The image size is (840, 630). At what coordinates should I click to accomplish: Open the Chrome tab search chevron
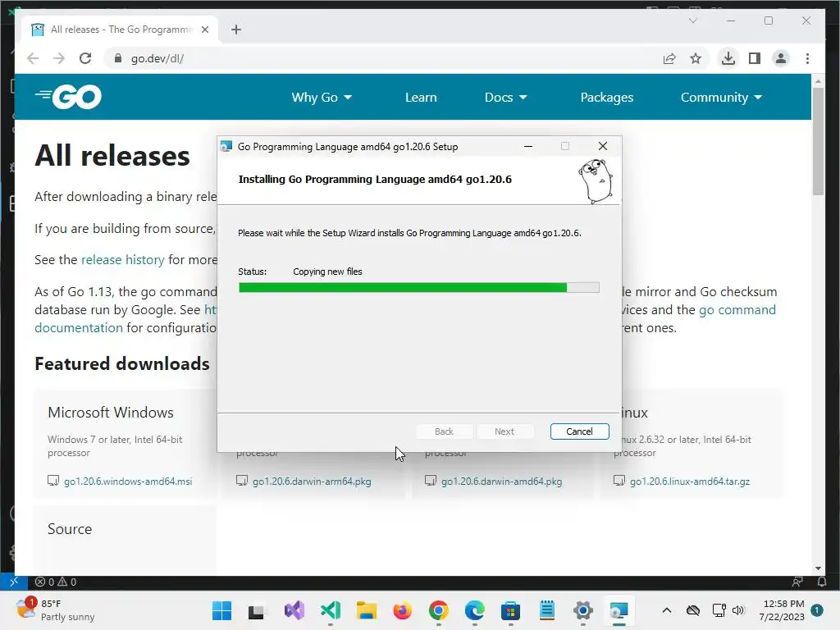[692, 21]
